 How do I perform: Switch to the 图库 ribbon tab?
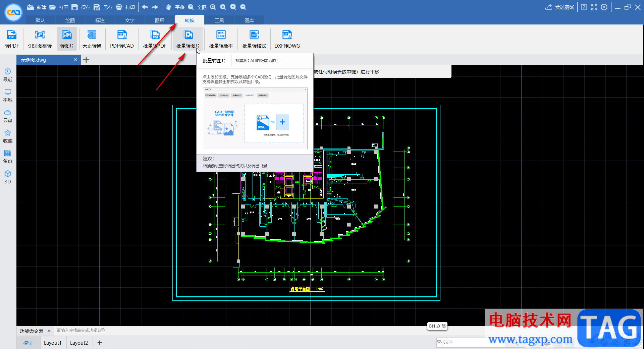tap(249, 20)
